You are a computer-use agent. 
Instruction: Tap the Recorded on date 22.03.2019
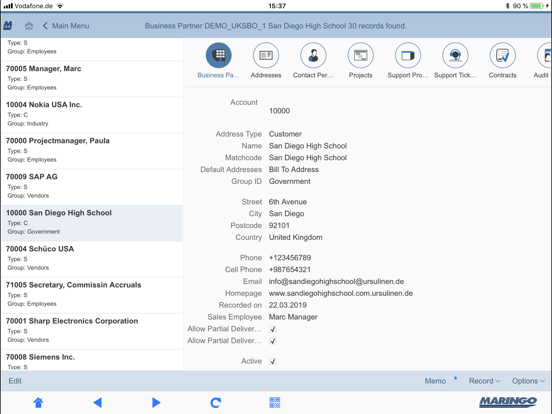click(x=288, y=305)
